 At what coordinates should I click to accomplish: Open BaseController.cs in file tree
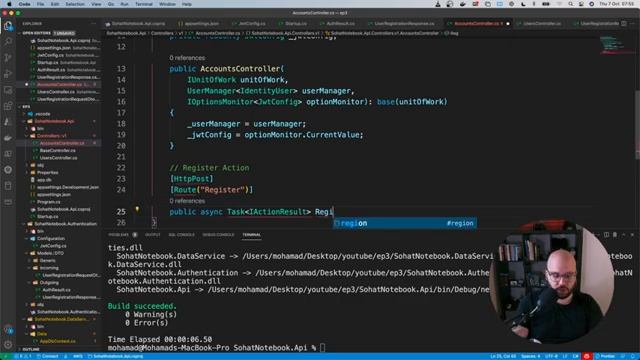[57, 151]
